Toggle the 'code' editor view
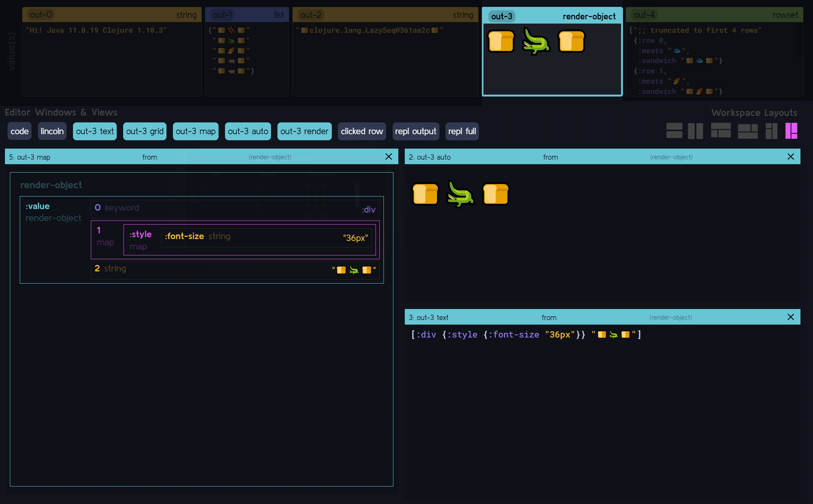The image size is (813, 504). tap(20, 131)
